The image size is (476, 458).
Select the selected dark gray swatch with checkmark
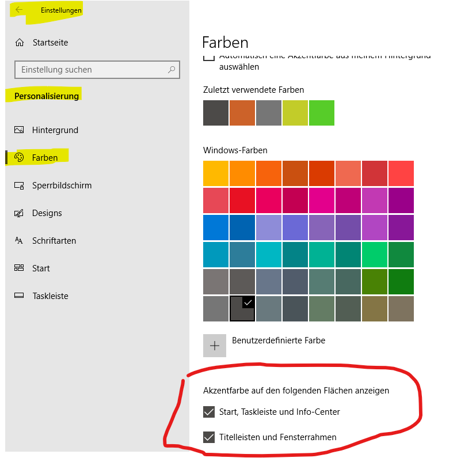(x=242, y=309)
